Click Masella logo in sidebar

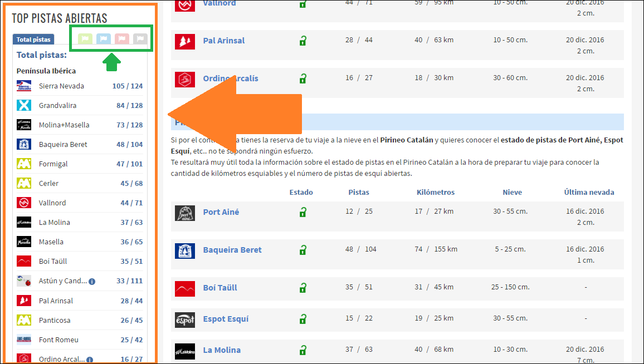pos(24,242)
